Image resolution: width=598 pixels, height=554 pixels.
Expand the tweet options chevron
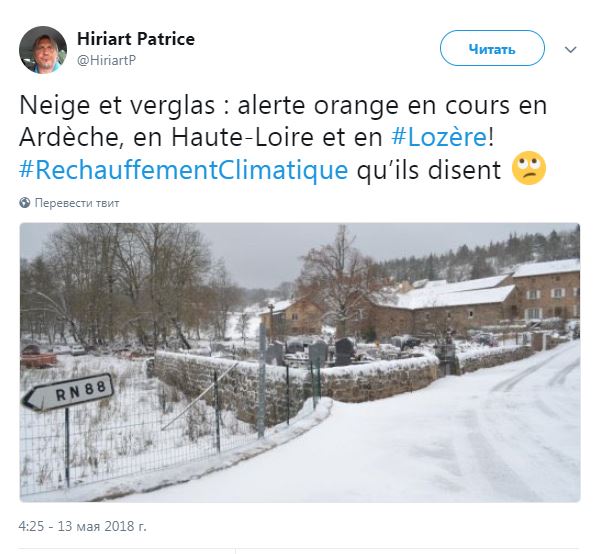point(570,50)
